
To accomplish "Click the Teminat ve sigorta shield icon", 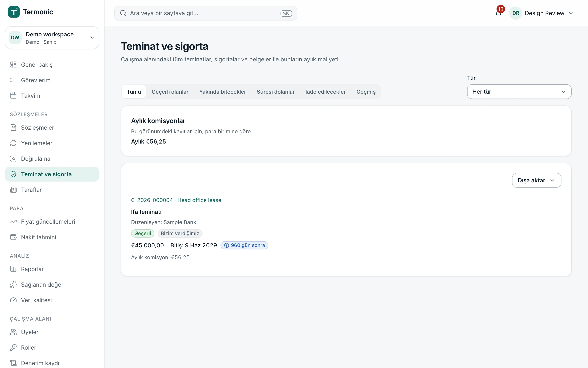I will pyautogui.click(x=13, y=174).
